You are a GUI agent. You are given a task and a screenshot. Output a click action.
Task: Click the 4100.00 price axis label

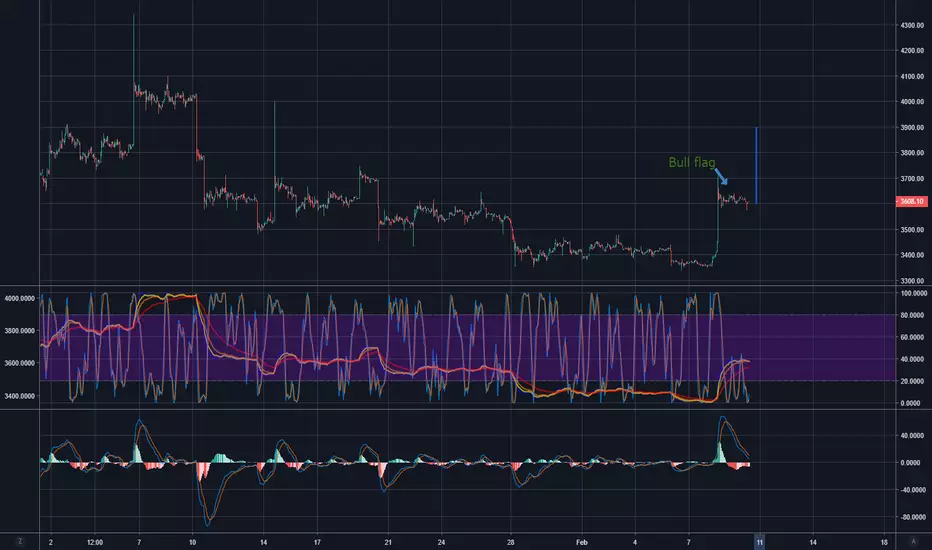pos(912,77)
